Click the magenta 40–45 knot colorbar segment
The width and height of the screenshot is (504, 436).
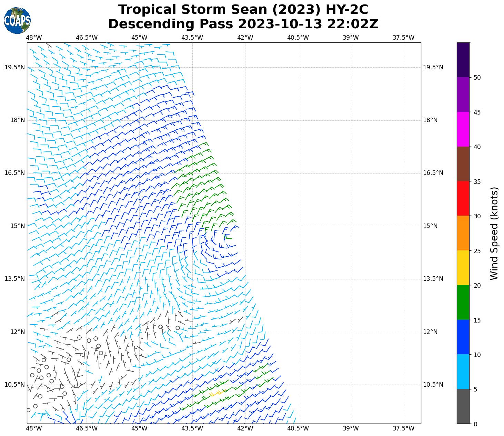click(x=463, y=129)
